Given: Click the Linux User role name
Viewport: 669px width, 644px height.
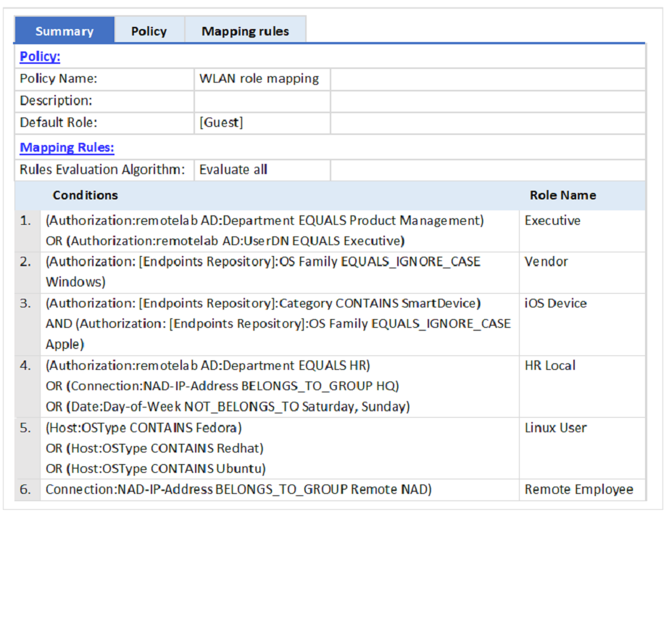Looking at the screenshot, I should click(x=555, y=428).
